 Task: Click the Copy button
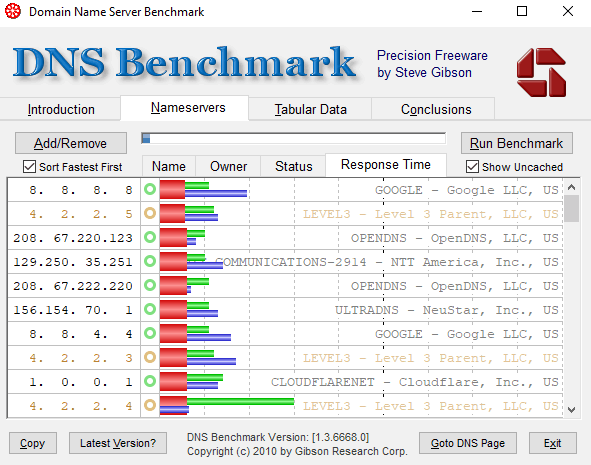[33, 443]
